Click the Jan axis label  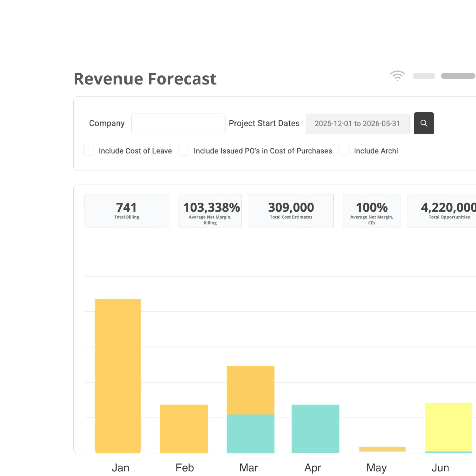pos(120,468)
